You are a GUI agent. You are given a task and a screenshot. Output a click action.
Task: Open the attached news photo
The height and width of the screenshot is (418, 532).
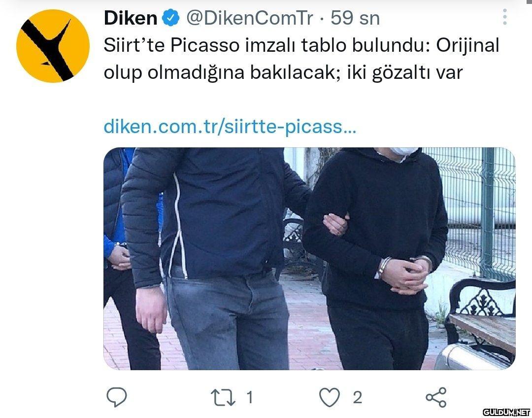click(309, 259)
